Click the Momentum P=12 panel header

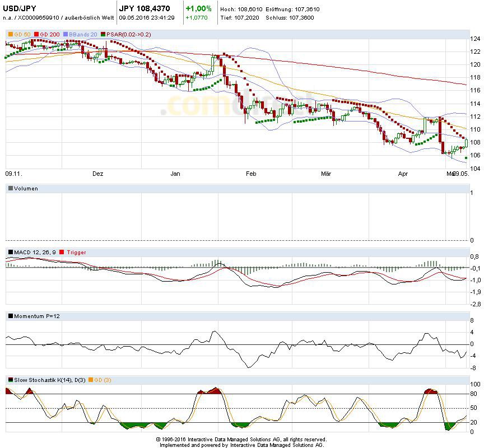pos(37,316)
